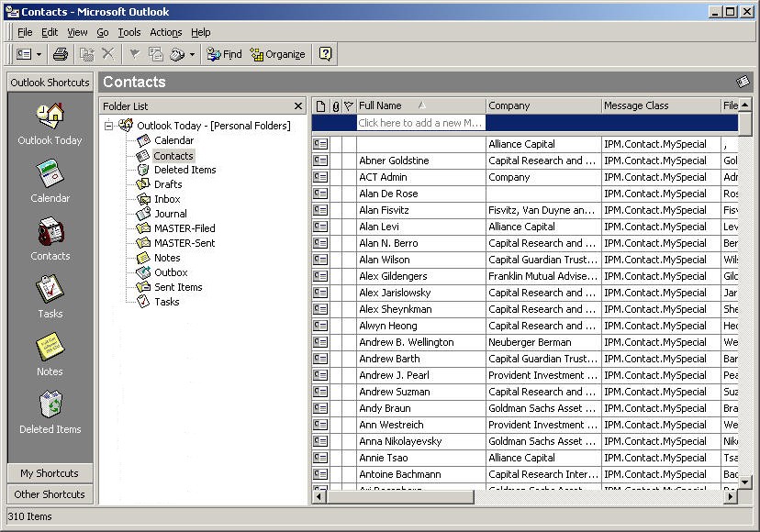Click the Move to Folder toolbar icon
The image size is (760, 532).
87,54
